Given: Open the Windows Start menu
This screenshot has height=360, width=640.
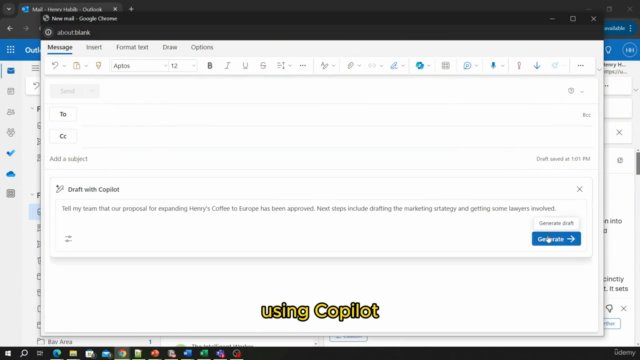Looking at the screenshot, I should tap(8, 353).
